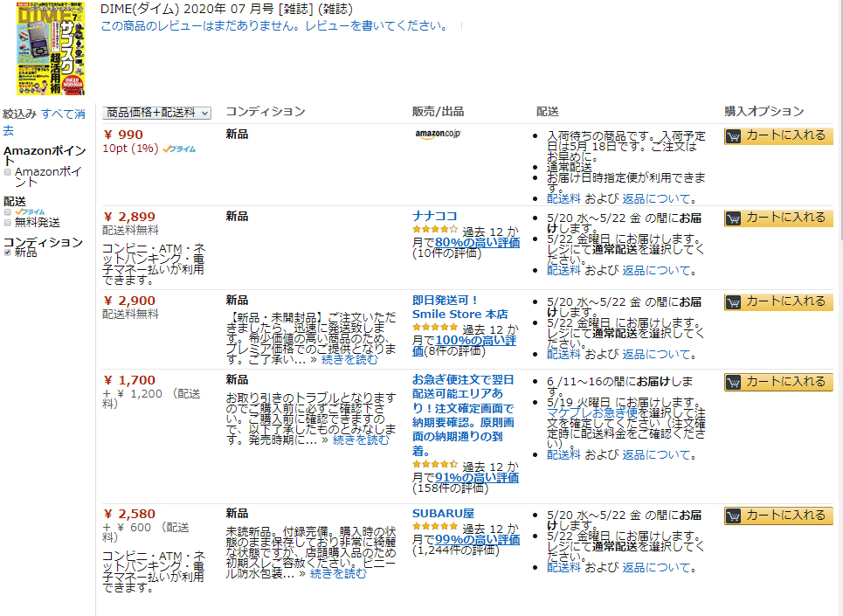This screenshot has height=616, width=843.
Task: Open 返品について in the ナナココ row
Action: tap(656, 270)
